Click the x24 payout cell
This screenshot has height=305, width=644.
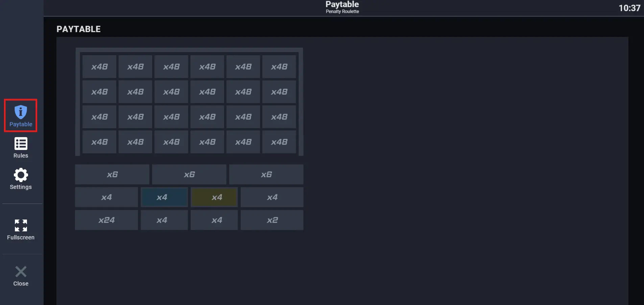coord(106,220)
